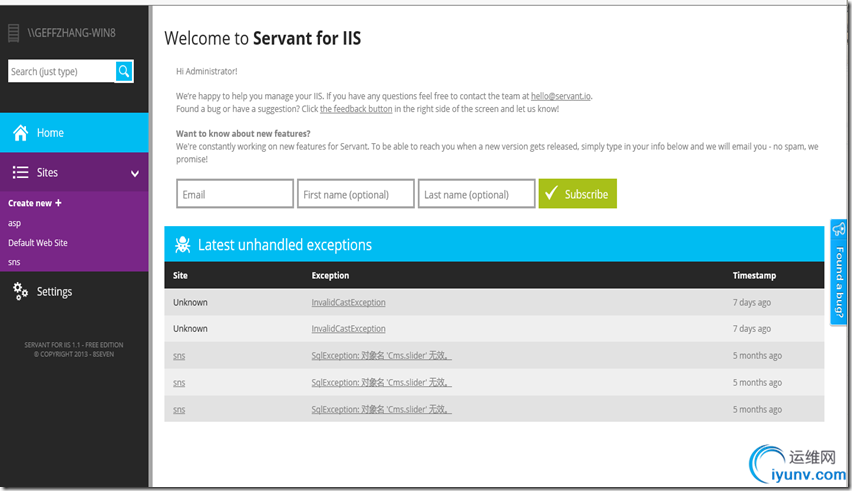Open the Sites menu label
The image size is (852, 491).
[x=47, y=172]
